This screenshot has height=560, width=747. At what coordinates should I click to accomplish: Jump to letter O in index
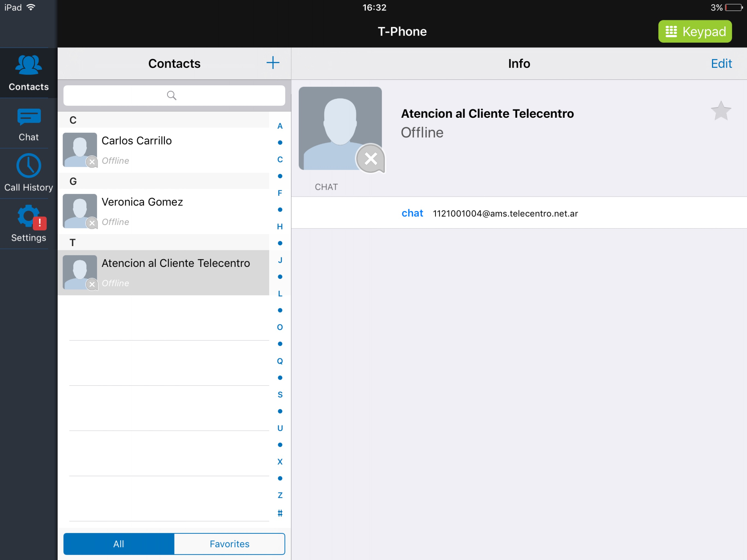[280, 327]
